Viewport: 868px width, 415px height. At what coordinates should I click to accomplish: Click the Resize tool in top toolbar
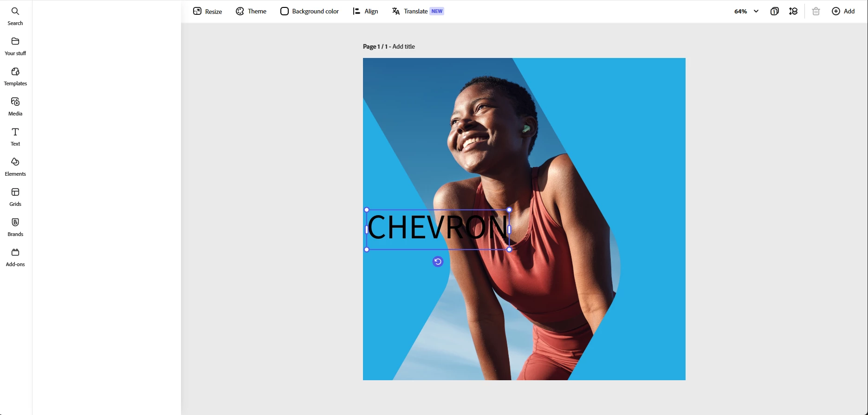point(207,11)
